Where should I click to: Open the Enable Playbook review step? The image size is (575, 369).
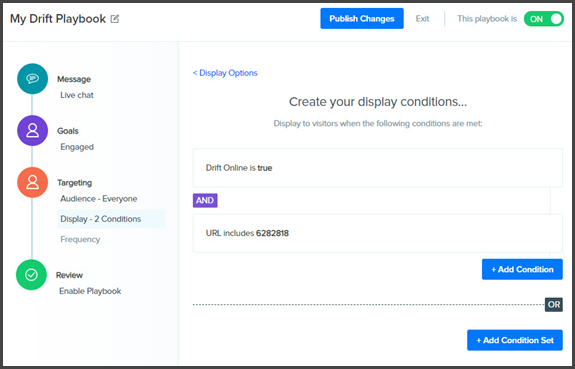[90, 291]
